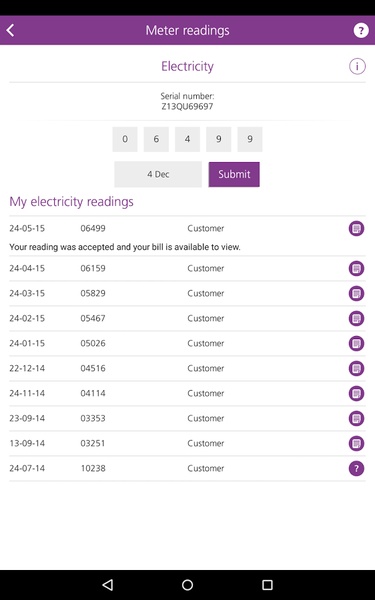This screenshot has height=600, width=375.
Task: View bill for 23-09-14 reading
Action: 356,418
